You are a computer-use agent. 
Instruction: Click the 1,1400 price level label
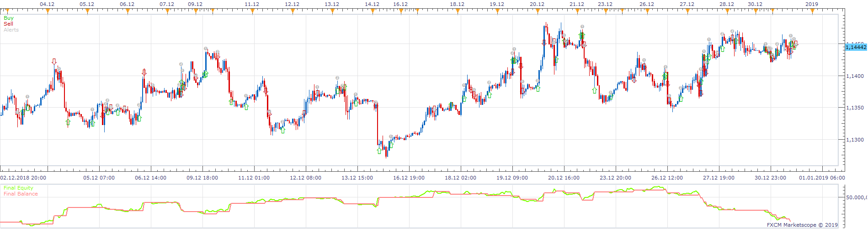[x=855, y=76]
